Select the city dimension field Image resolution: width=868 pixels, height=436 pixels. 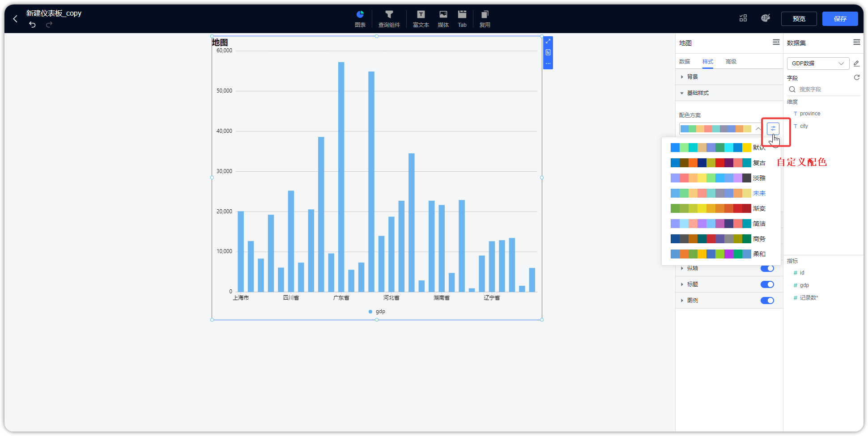point(804,126)
